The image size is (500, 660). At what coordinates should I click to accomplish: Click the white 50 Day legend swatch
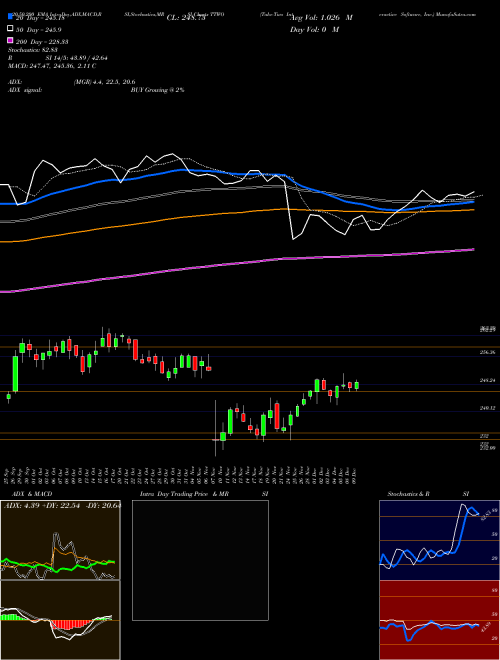coord(11,29)
